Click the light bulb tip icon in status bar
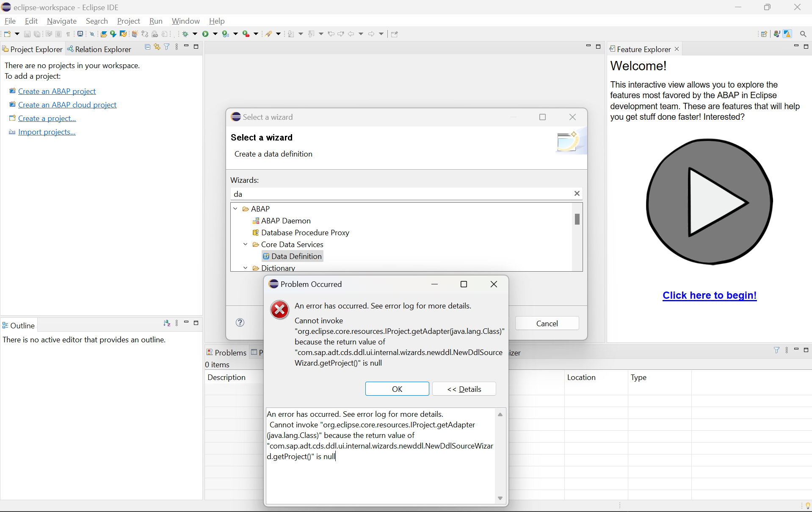The height and width of the screenshot is (512, 812). point(808,506)
